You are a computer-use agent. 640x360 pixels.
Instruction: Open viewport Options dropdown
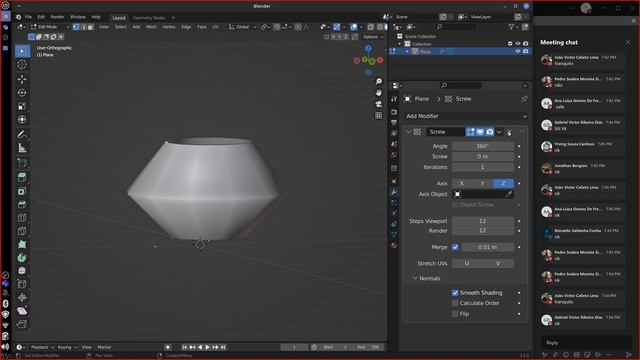[373, 37]
